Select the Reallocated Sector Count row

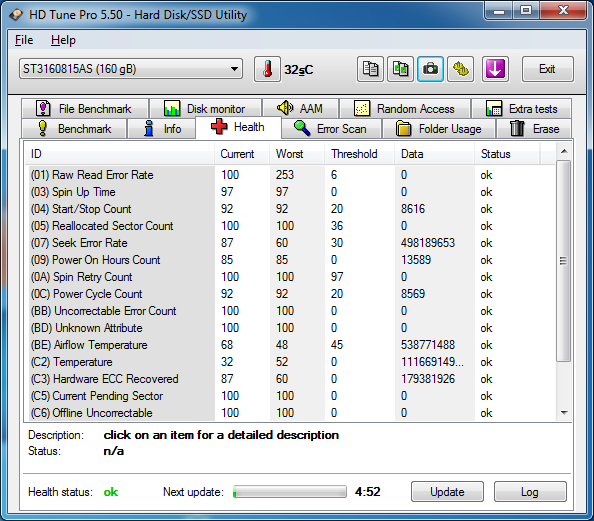(x=290, y=226)
